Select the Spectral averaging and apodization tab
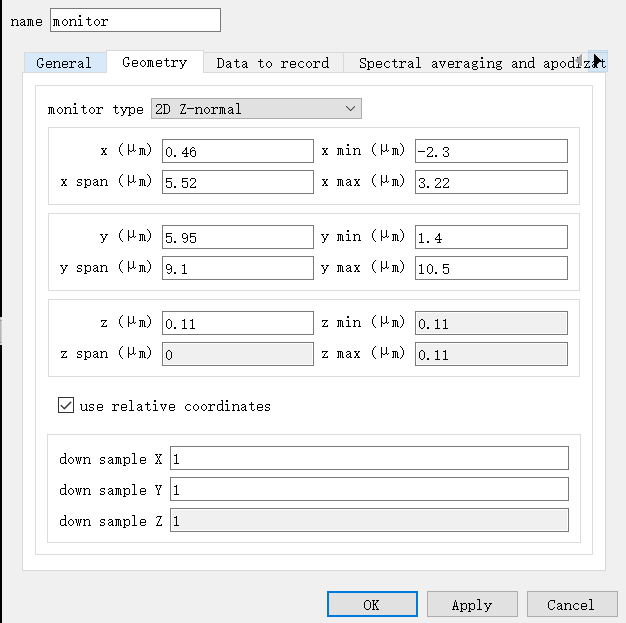This screenshot has width=626, height=623. pyautogui.click(x=470, y=63)
